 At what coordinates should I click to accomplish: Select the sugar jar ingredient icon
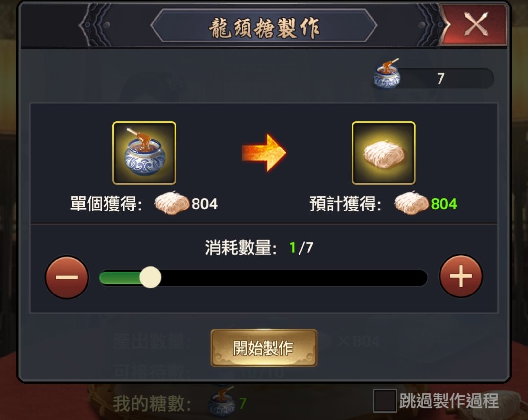click(x=144, y=153)
